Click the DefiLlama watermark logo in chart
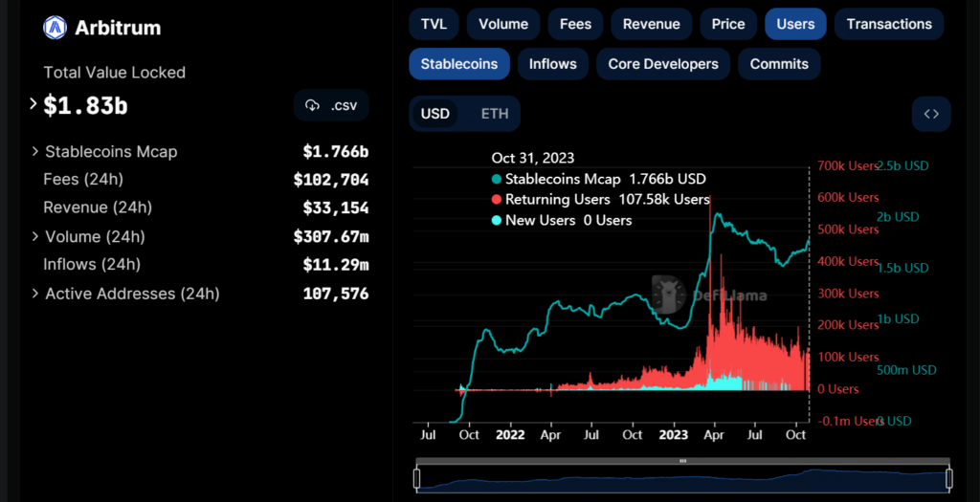980x502 pixels. [671, 295]
